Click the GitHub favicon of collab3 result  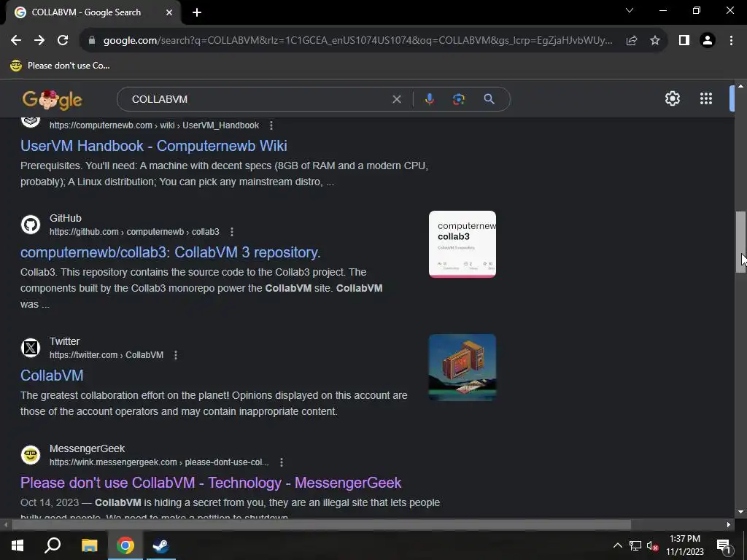tap(31, 225)
